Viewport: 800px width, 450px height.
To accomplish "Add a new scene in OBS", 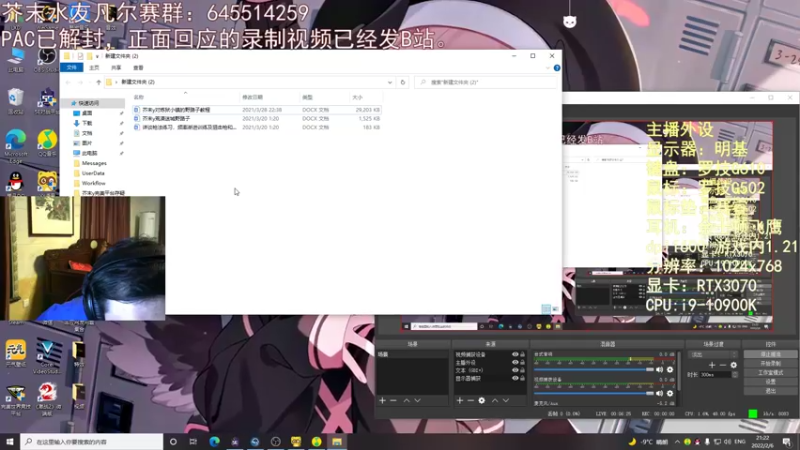I will [382, 401].
